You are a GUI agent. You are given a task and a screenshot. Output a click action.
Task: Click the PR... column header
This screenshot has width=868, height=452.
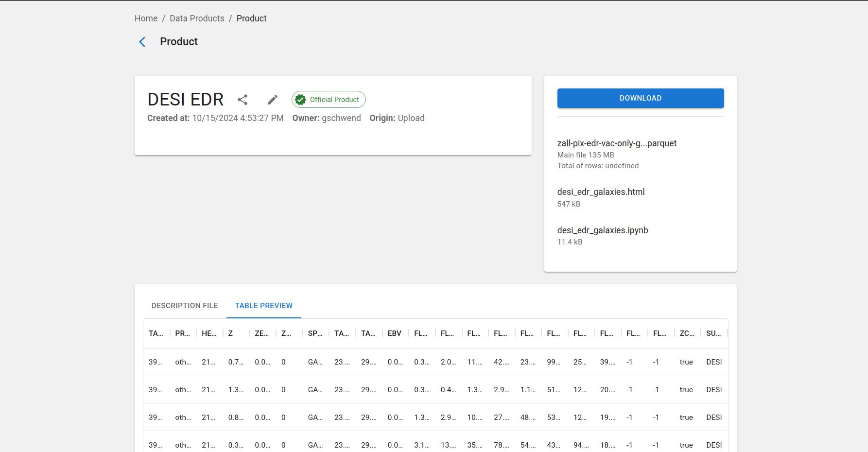(183, 333)
